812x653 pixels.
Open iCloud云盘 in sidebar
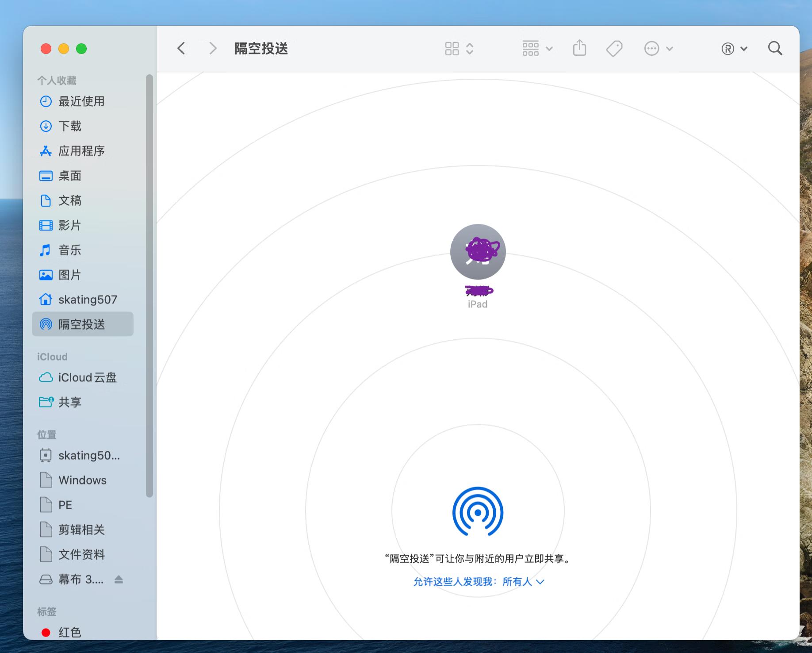[87, 377]
